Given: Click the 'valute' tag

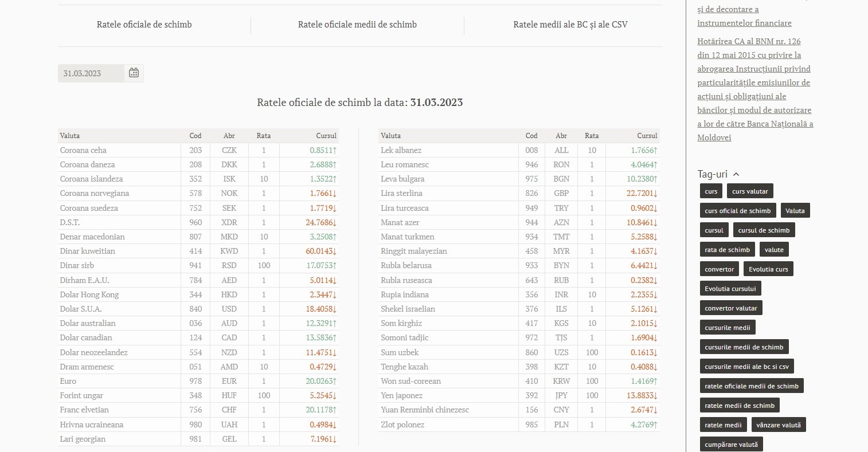Looking at the screenshot, I should [x=774, y=250].
